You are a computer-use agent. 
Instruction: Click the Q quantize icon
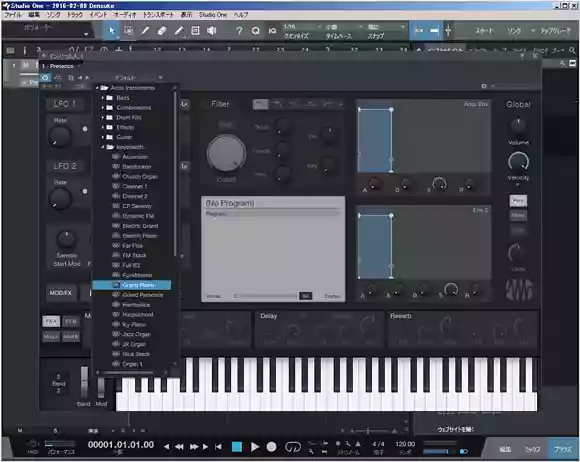[x=256, y=31]
